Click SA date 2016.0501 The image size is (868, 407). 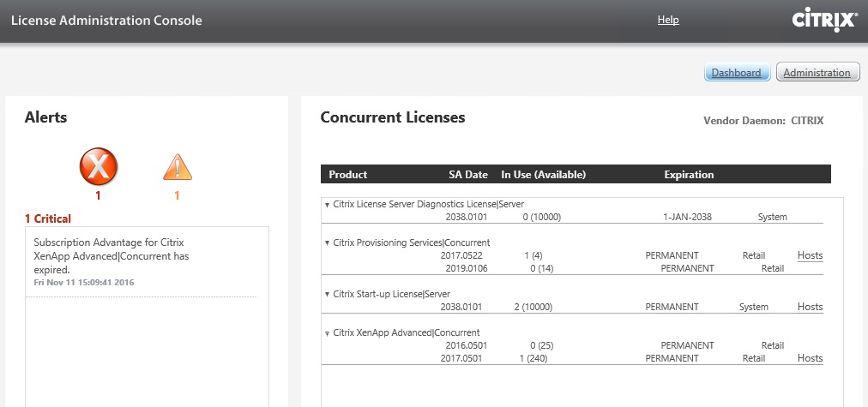[x=466, y=345]
